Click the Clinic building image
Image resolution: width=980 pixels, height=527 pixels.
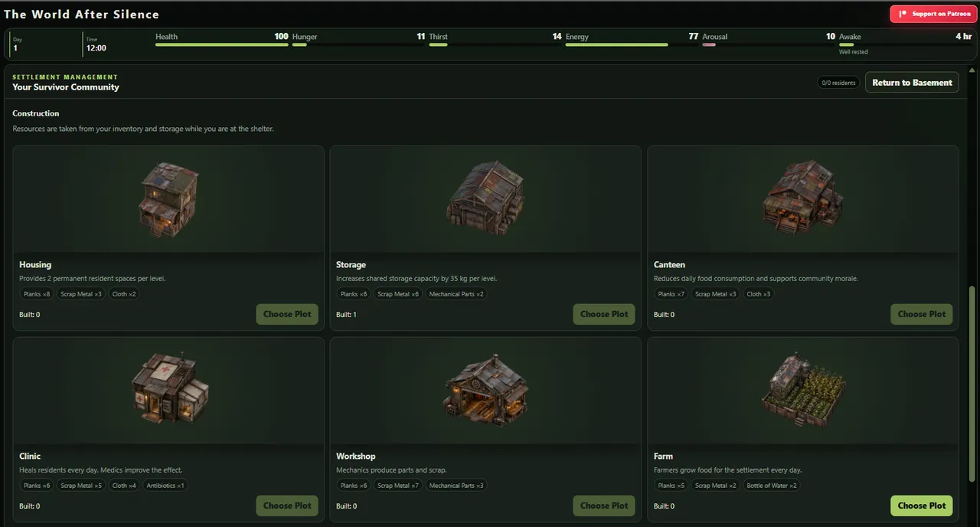[x=169, y=388]
